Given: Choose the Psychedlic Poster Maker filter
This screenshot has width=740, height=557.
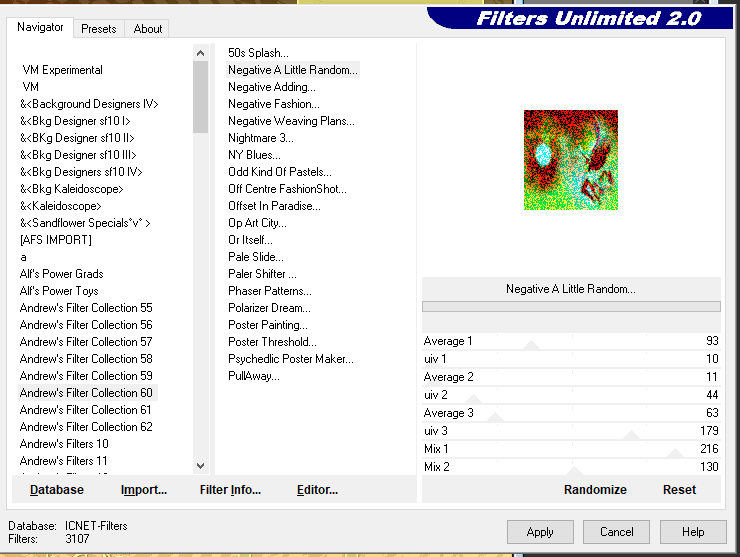Looking at the screenshot, I should click(290, 359).
